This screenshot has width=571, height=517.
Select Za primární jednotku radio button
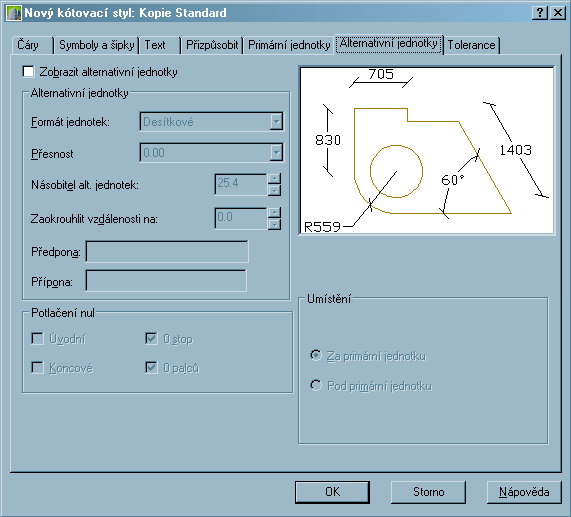pos(316,355)
